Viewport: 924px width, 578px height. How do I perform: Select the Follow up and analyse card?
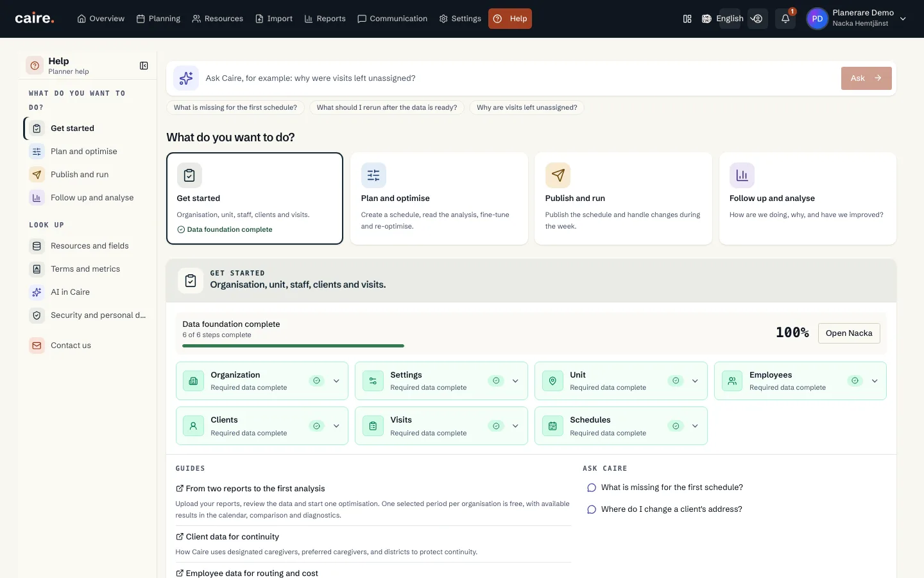tap(808, 198)
